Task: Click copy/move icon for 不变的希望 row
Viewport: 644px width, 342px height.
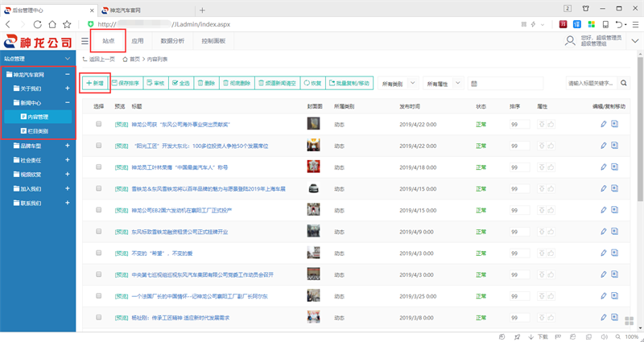Action: [614, 253]
